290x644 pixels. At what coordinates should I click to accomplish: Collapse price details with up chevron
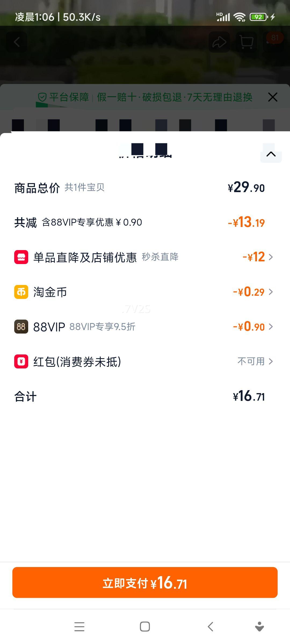[271, 154]
